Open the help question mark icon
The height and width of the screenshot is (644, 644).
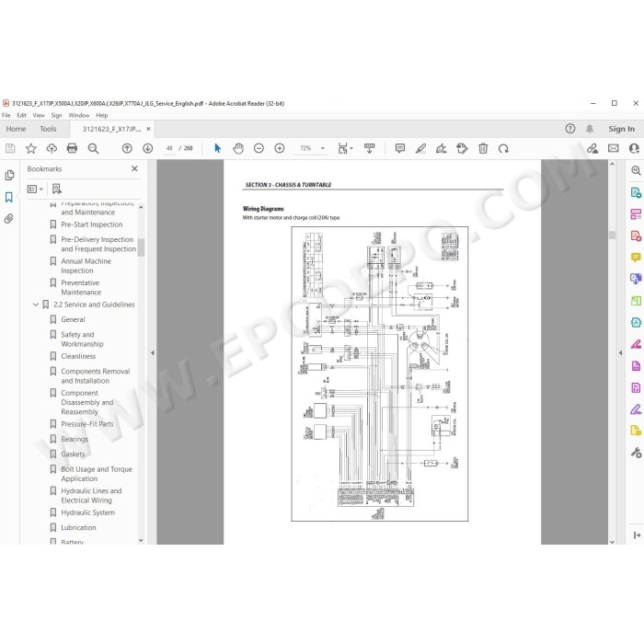[x=570, y=129]
